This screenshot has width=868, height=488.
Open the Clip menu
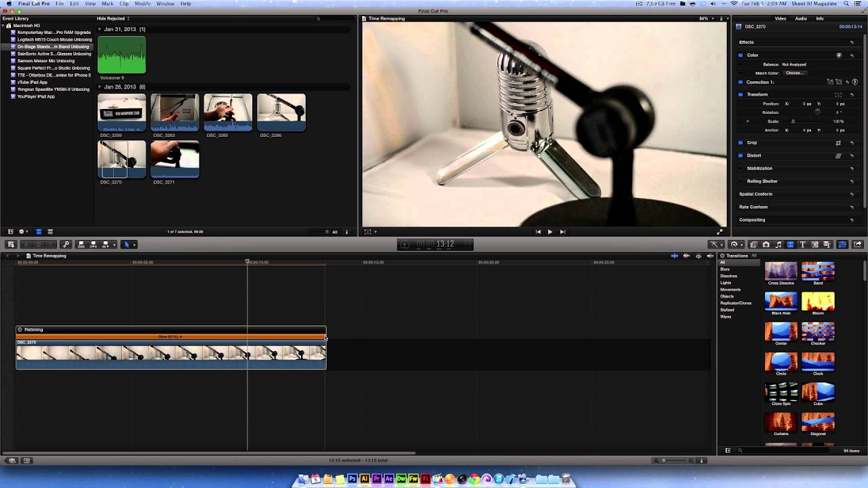pos(124,3)
